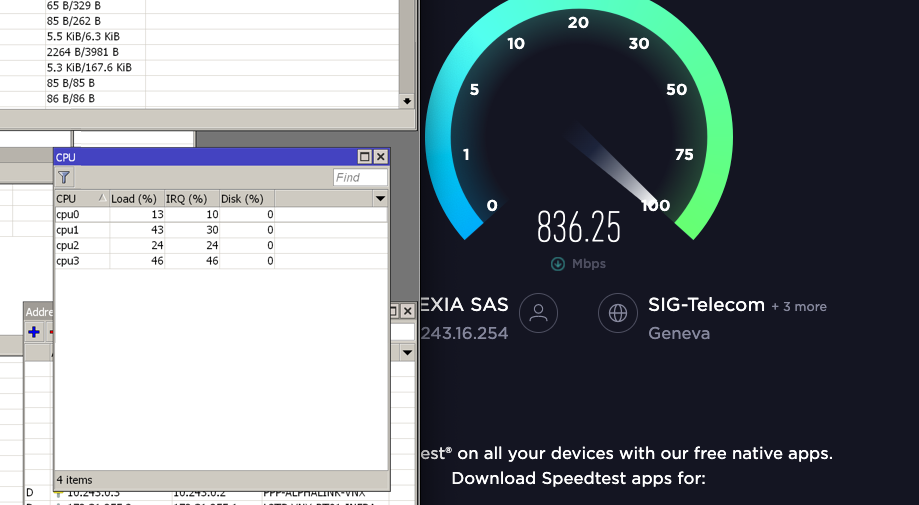Image resolution: width=919 pixels, height=505 pixels.
Task: Select the '5.3 KiB/167.6 KiB' cell
Action: pos(89,67)
